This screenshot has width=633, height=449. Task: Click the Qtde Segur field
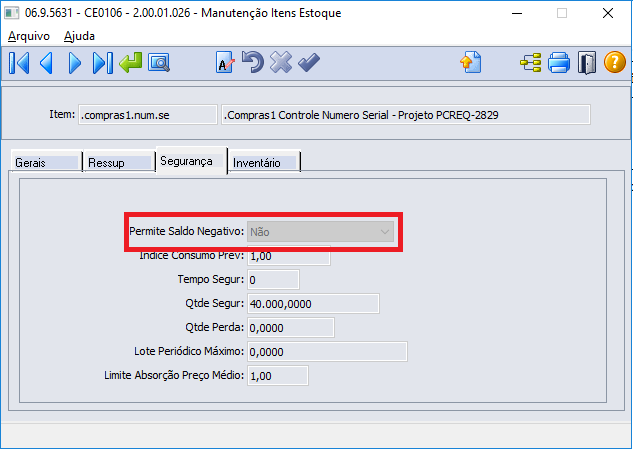tap(313, 304)
